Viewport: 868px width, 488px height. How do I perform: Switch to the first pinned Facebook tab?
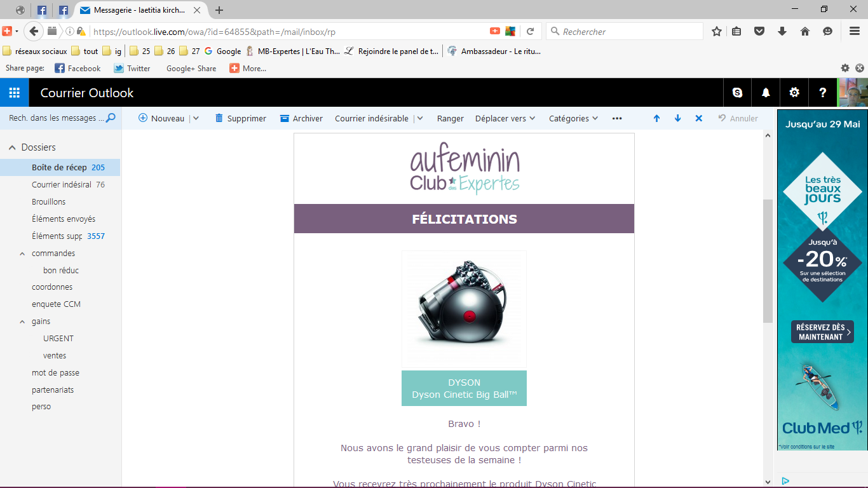point(42,10)
